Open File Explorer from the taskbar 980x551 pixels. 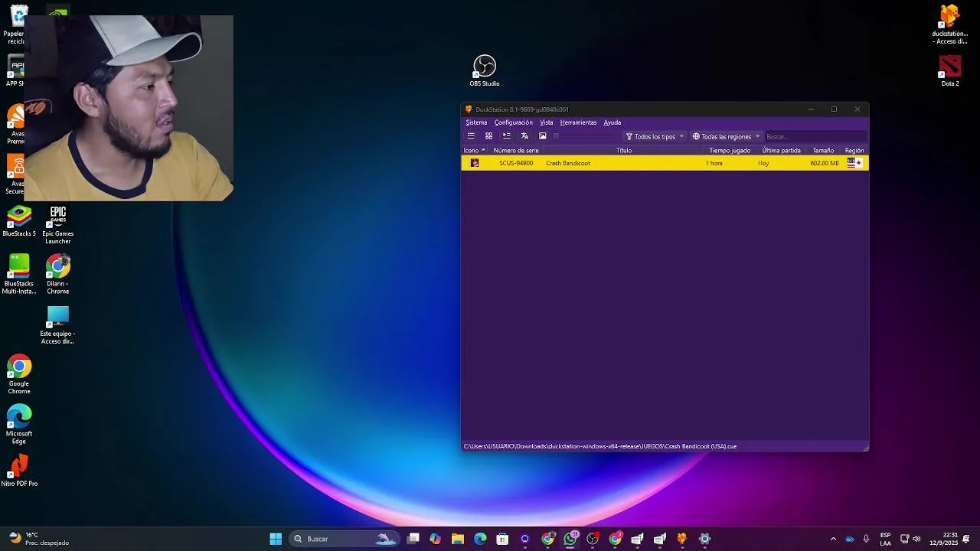click(458, 539)
